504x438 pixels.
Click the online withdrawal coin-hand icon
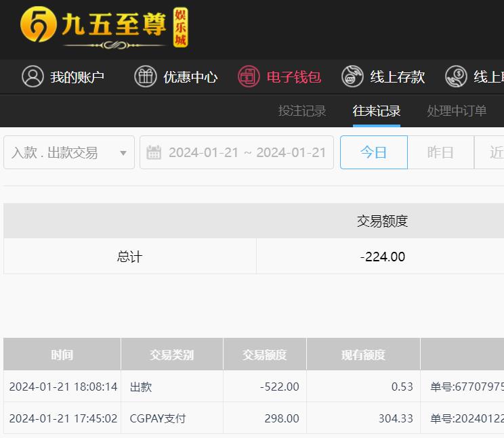point(456,76)
